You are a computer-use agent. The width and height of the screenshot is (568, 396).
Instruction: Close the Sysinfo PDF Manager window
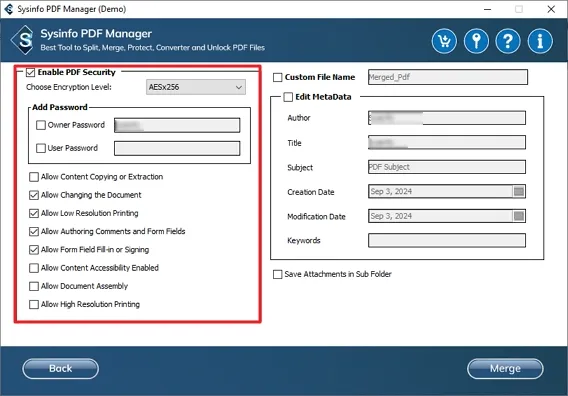pyautogui.click(x=551, y=9)
